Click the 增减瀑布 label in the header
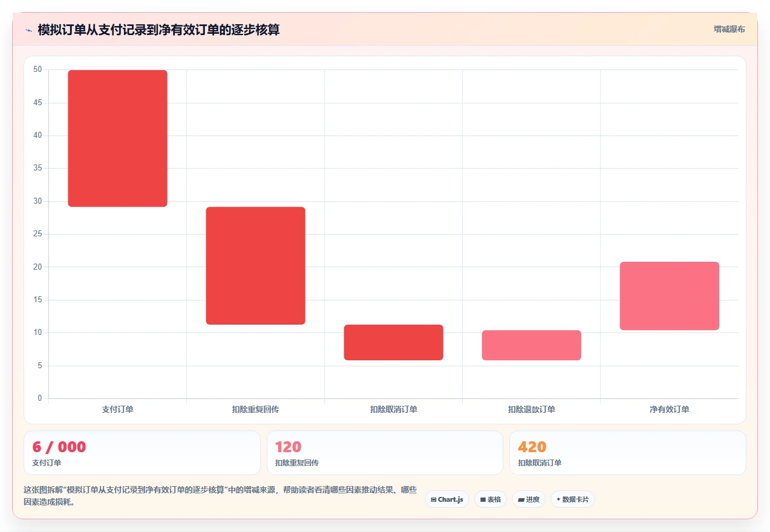 729,29
